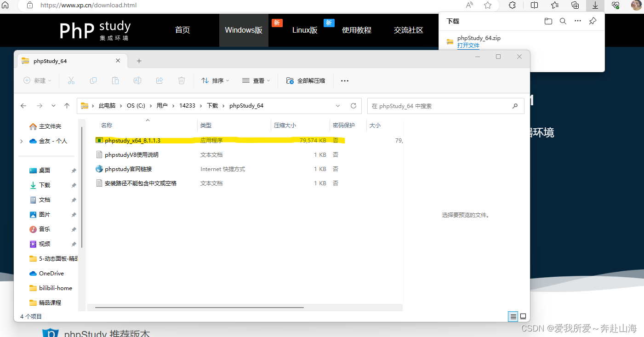
Task: Open 交流社区 nav item on website
Action: 409,30
